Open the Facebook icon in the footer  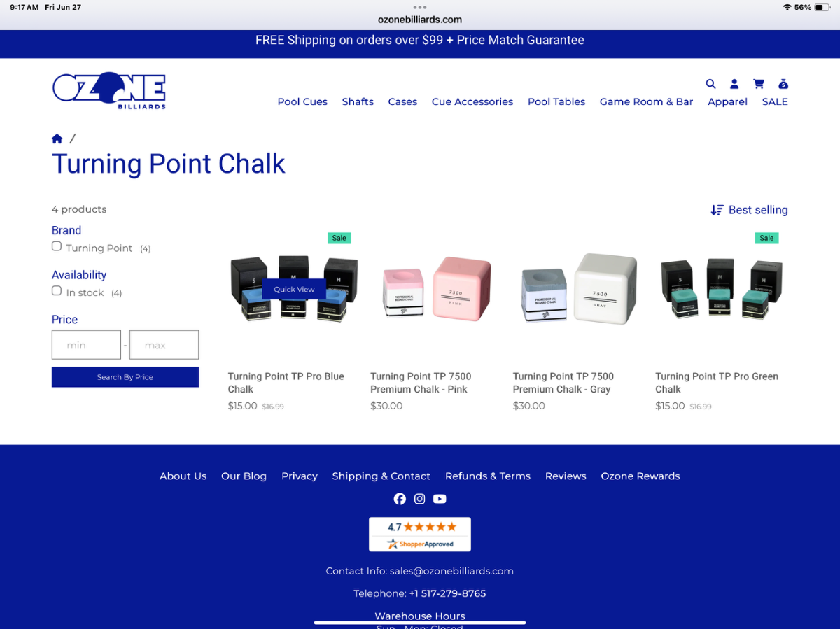[400, 499]
